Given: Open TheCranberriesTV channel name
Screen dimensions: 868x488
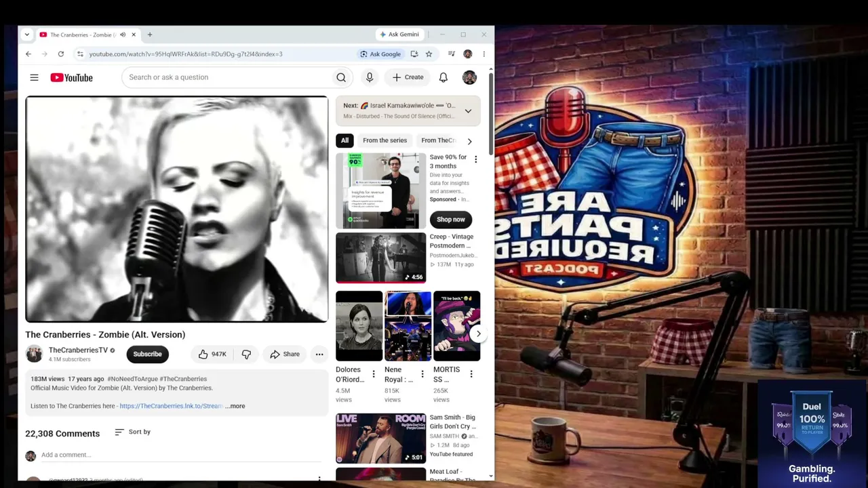Looking at the screenshot, I should click(78, 350).
